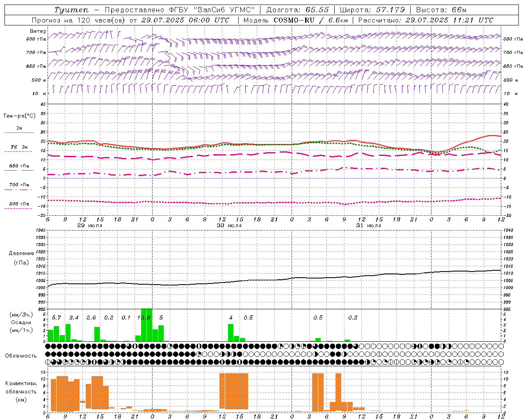Screen dimensions: 525x420
Task: Click the 2.6 precipitation total value
Action: point(91,317)
